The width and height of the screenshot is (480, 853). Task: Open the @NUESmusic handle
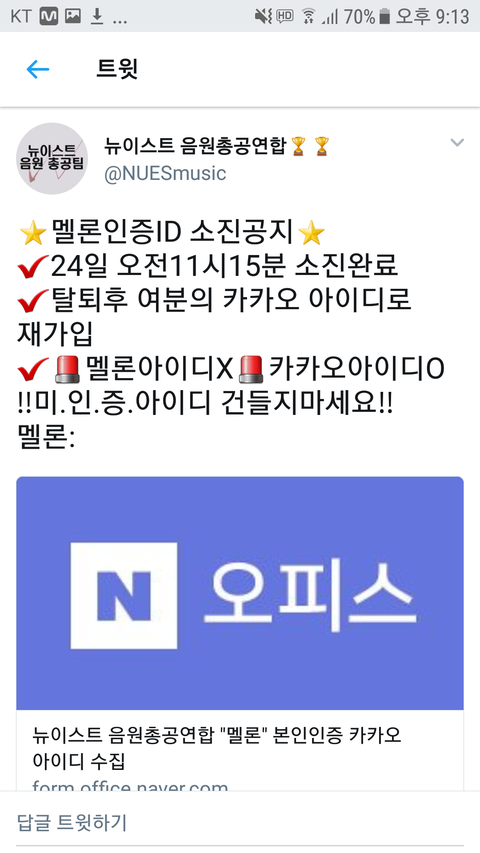165,174
